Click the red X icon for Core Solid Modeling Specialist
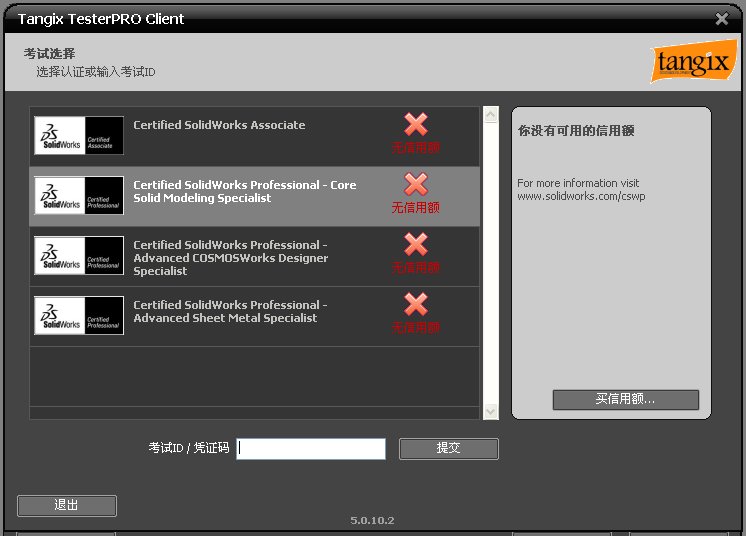The height and width of the screenshot is (536, 746). tap(416, 185)
